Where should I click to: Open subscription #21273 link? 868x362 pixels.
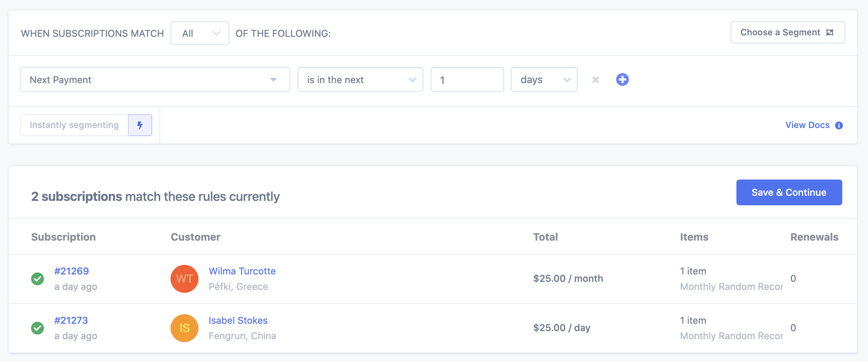point(71,320)
